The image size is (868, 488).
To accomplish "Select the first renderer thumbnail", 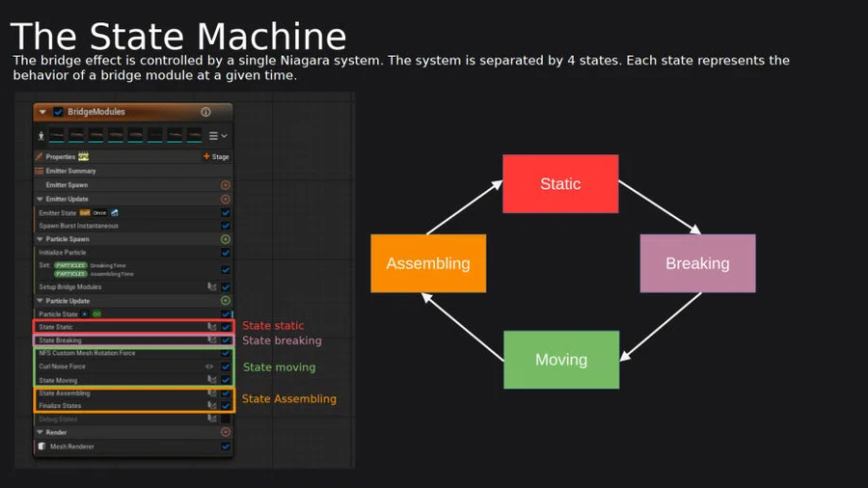I will (x=57, y=135).
